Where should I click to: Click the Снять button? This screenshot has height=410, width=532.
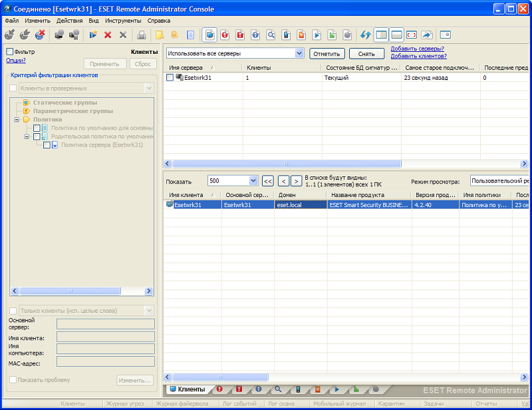tap(366, 54)
